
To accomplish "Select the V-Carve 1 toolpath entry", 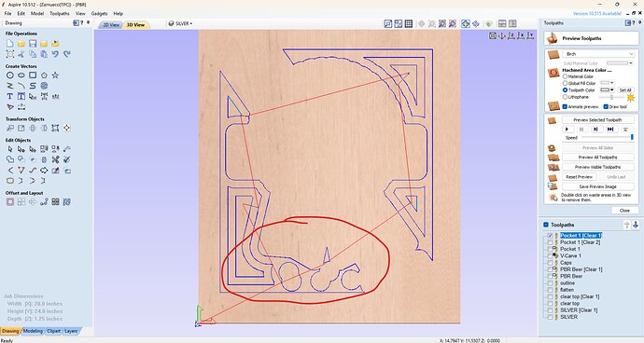I will tap(570, 255).
